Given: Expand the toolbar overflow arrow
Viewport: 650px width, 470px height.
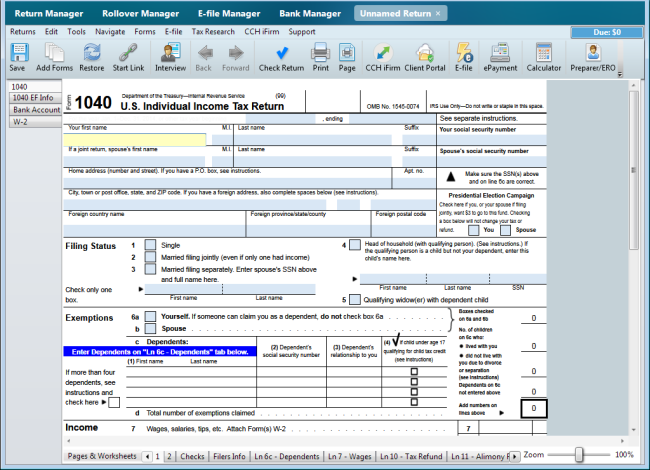Looking at the screenshot, I should point(620,75).
